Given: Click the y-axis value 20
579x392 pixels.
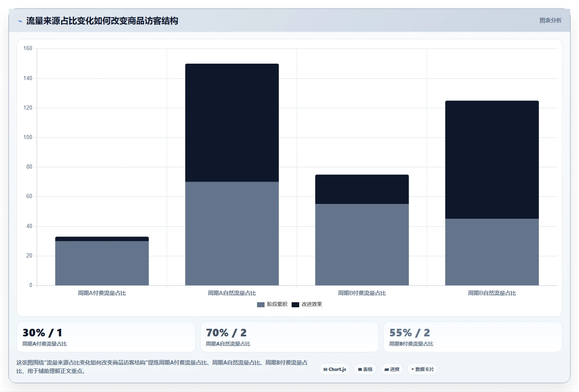Looking at the screenshot, I should coord(29,256).
